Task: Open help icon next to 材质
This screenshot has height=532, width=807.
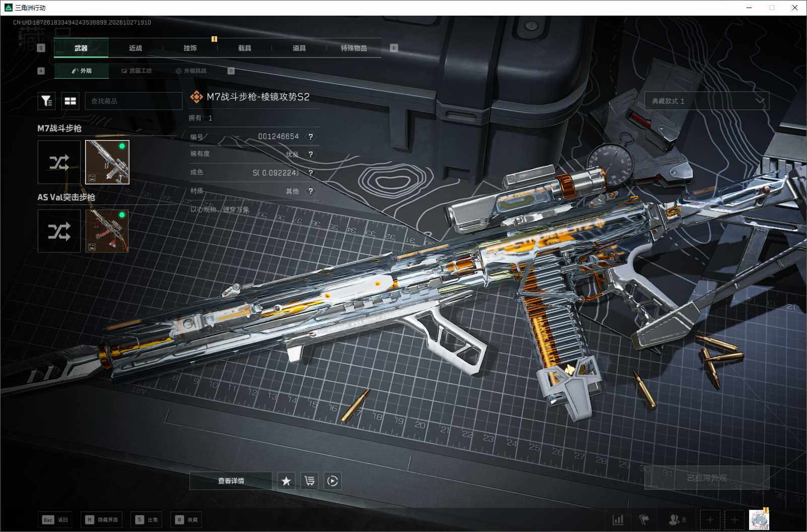Action: click(311, 191)
